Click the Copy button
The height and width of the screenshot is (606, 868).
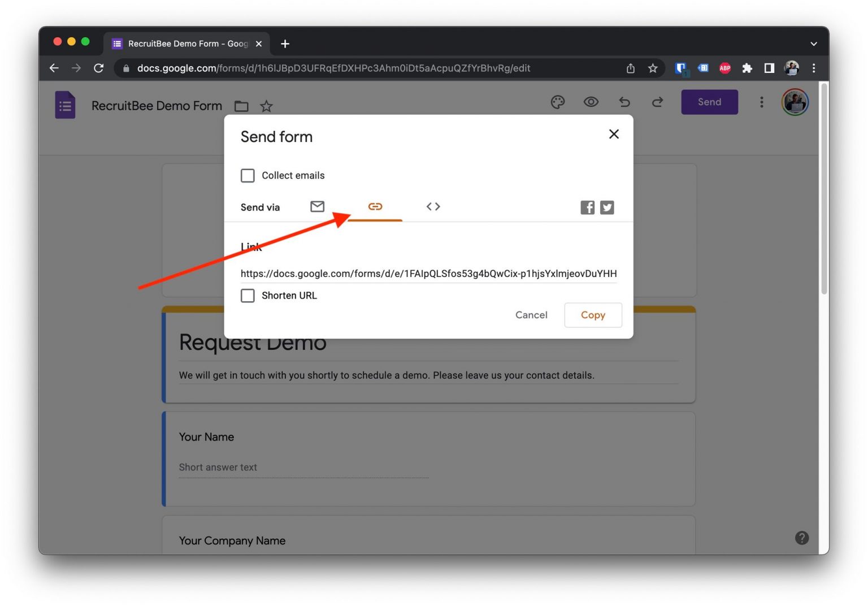pyautogui.click(x=593, y=315)
